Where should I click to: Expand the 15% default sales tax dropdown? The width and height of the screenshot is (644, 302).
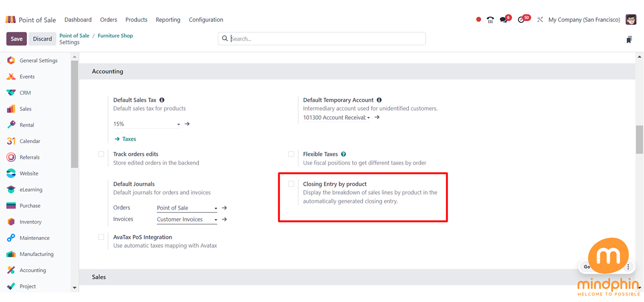[146, 124]
